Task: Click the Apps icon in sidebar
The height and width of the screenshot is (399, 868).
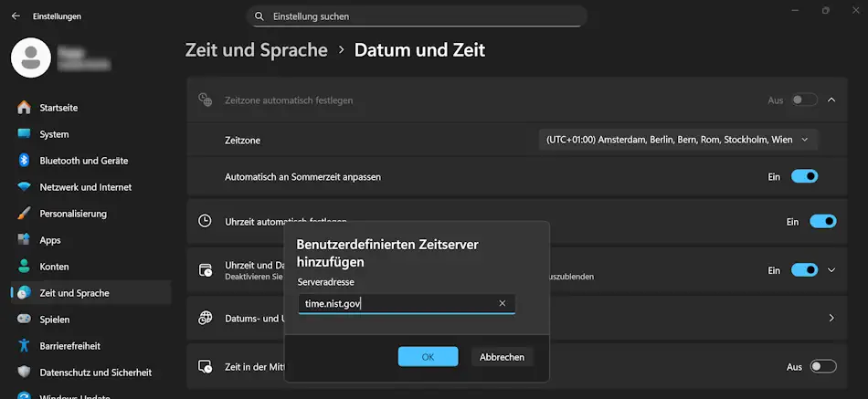Action: [x=24, y=240]
